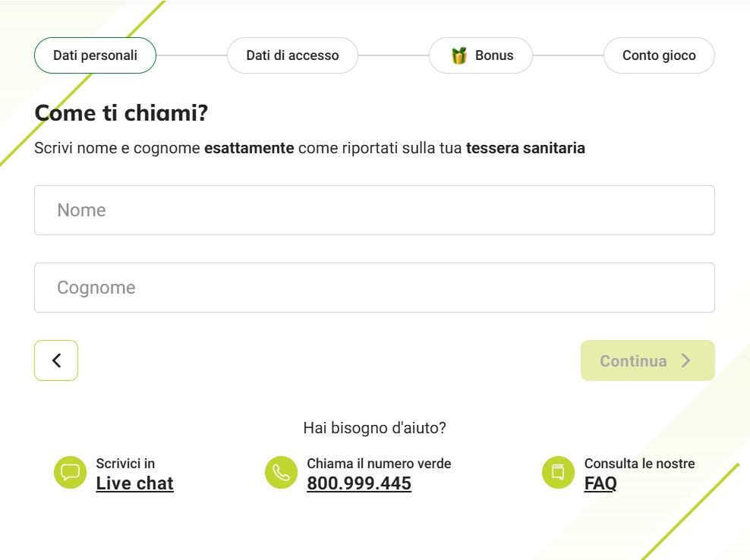Go to the Conto gioco step
Screen dimensions: 750x560
658,55
